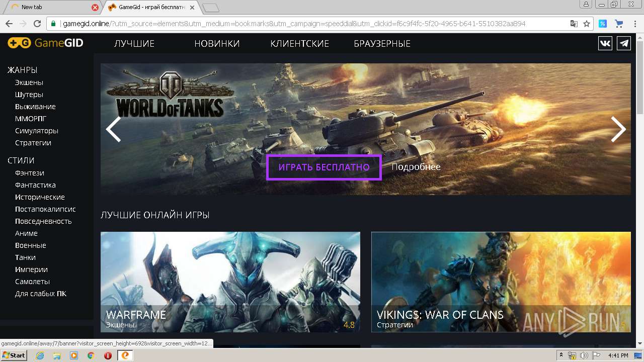Screen dimensions: 644x362
Task: Open File Explorer taskbar icon
Action: (x=57, y=355)
